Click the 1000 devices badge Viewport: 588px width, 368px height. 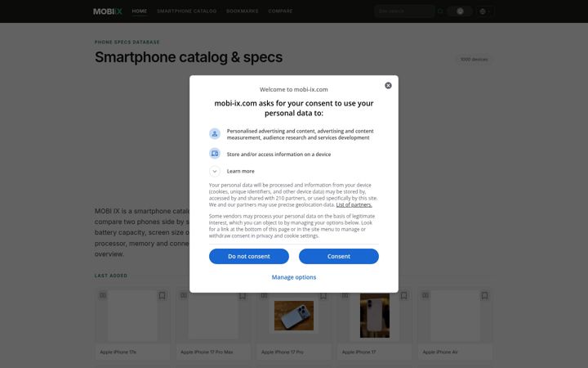tap(474, 60)
